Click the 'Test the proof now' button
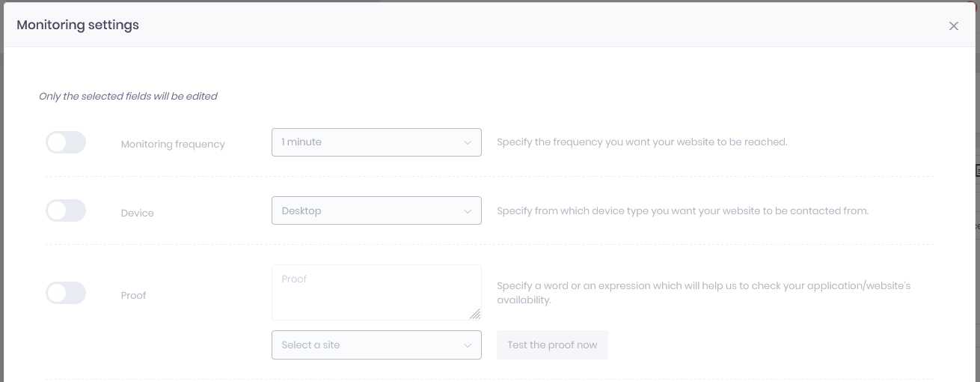This screenshot has width=980, height=382. [552, 345]
